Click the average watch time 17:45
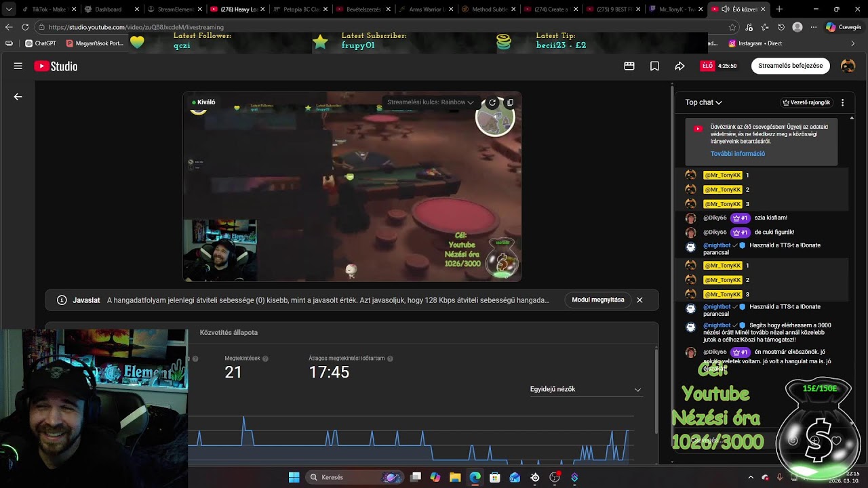 click(x=329, y=372)
